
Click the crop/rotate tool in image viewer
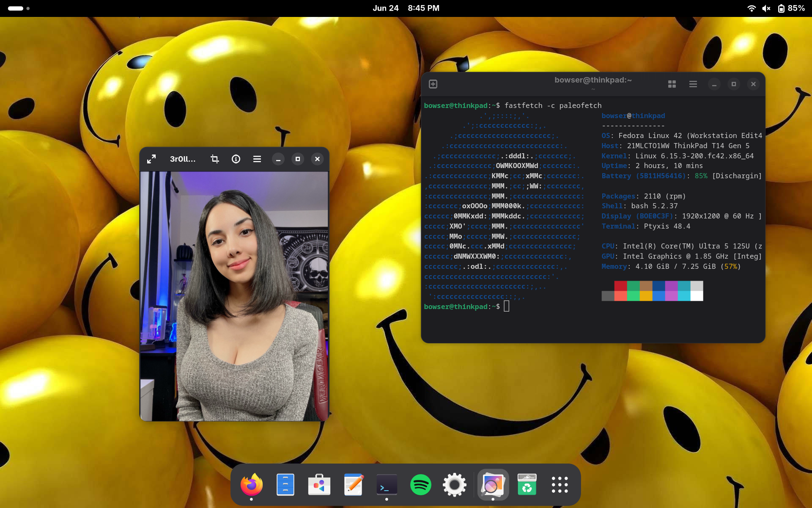click(215, 159)
